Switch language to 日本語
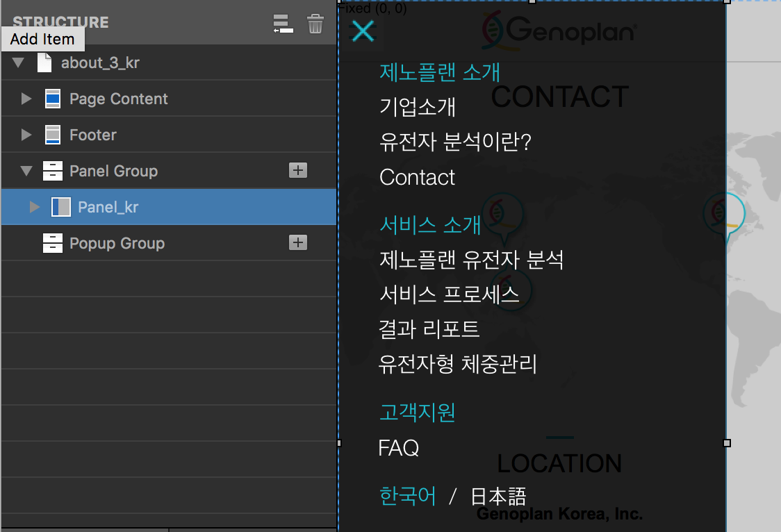This screenshot has width=781, height=532. pos(499,497)
